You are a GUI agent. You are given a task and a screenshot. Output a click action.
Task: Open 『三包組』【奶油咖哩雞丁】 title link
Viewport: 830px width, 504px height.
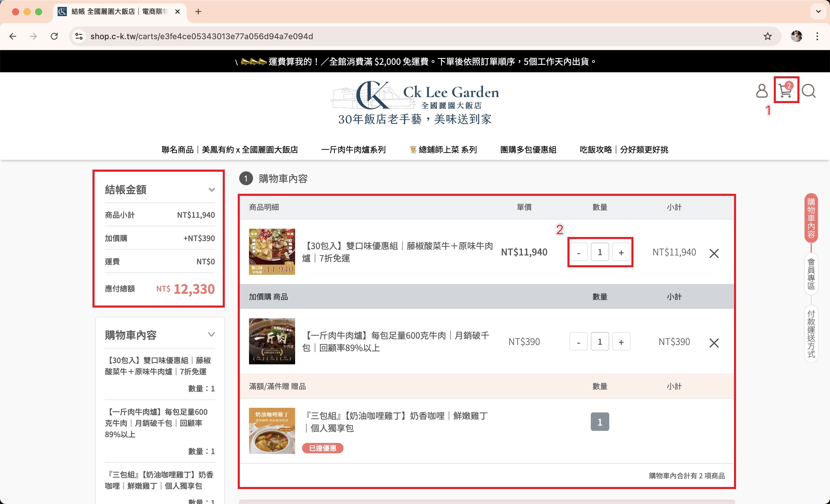(395, 422)
